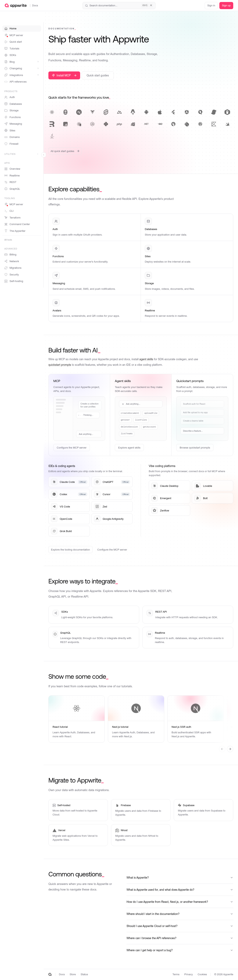Open the Supabase migration card
238x980 pixels.
click(204, 810)
